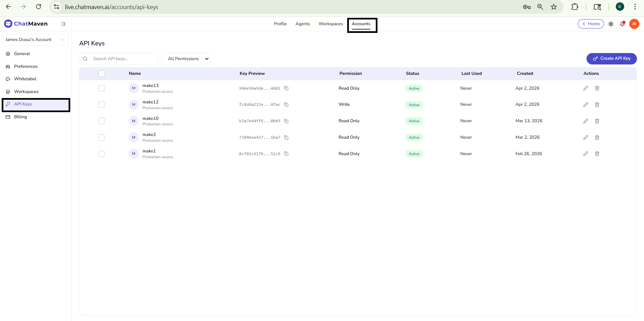Go back with the Home button
This screenshot has height=321, width=644.
(x=591, y=24)
